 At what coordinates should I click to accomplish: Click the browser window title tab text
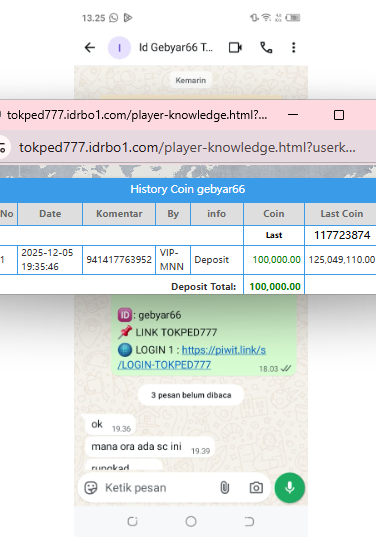[137, 115]
